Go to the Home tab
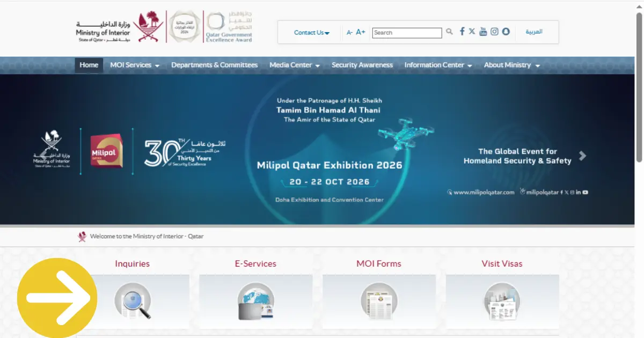Screen dimensions: 644x338 (x=89, y=65)
